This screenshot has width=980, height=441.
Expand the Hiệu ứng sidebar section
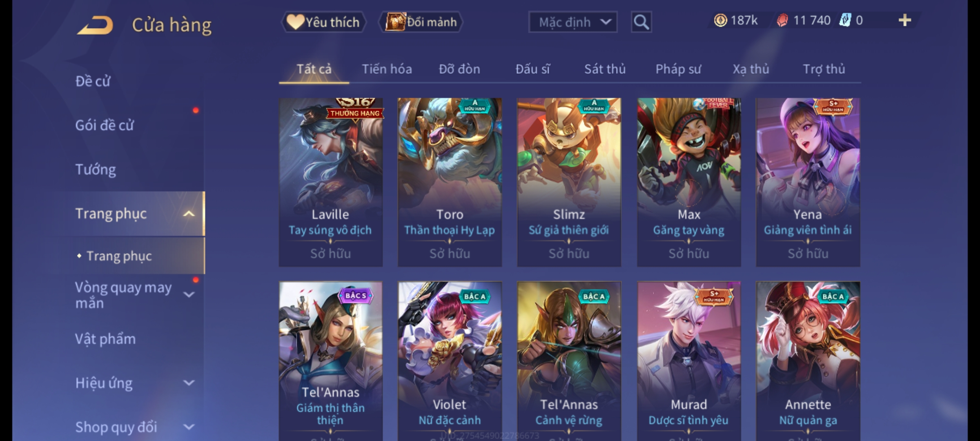click(x=189, y=383)
